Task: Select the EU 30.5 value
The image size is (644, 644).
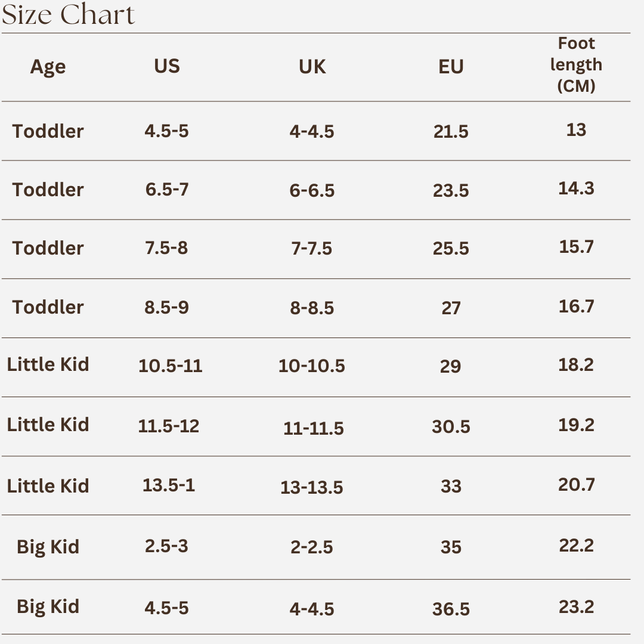Action: [x=451, y=427]
